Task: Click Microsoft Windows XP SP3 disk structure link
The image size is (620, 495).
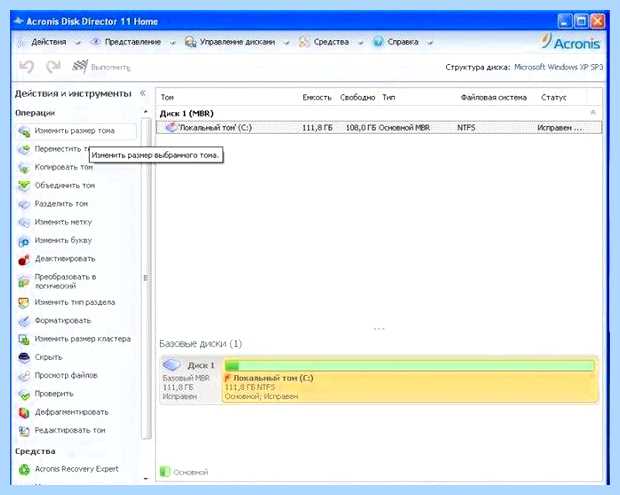Action: (558, 67)
